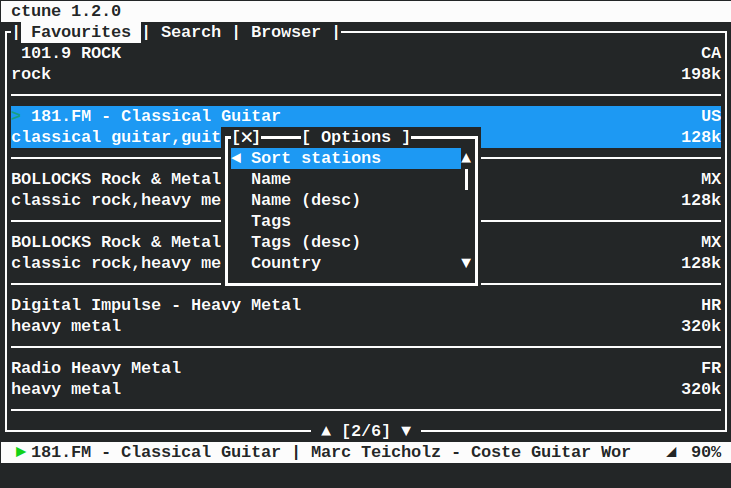Page down with the bottom list arrow
This screenshot has height=488, width=731.
(x=406, y=431)
